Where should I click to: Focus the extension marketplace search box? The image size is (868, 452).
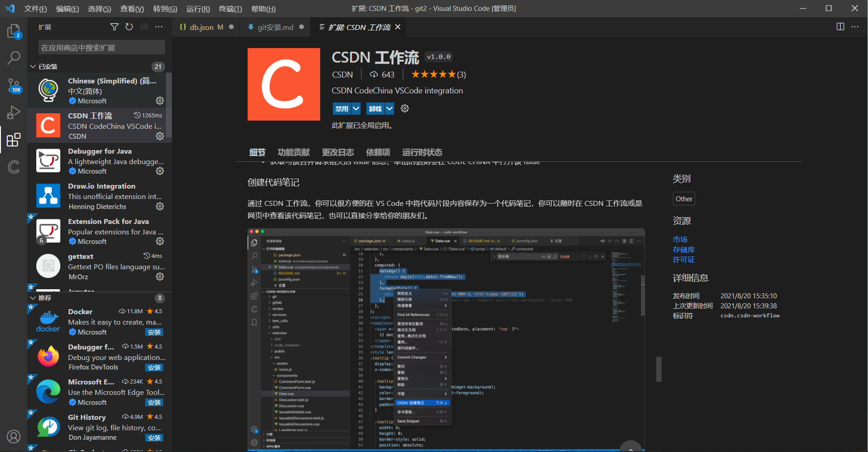[102, 48]
